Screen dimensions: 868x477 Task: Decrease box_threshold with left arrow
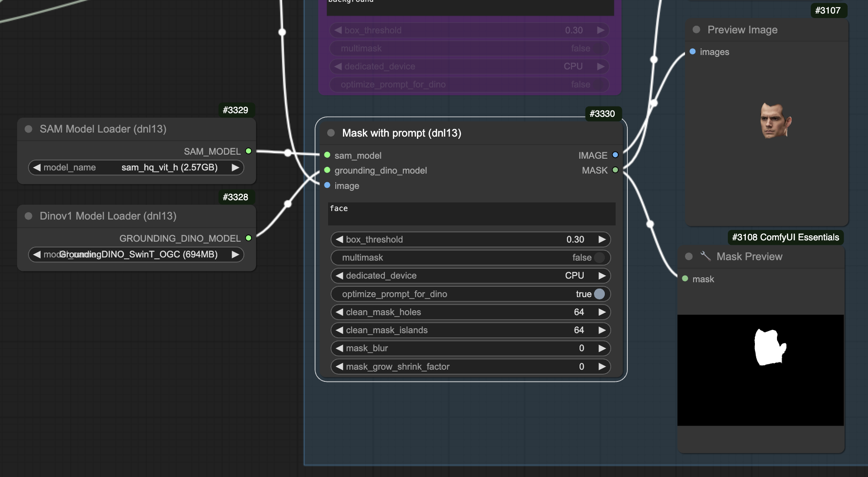click(x=339, y=239)
